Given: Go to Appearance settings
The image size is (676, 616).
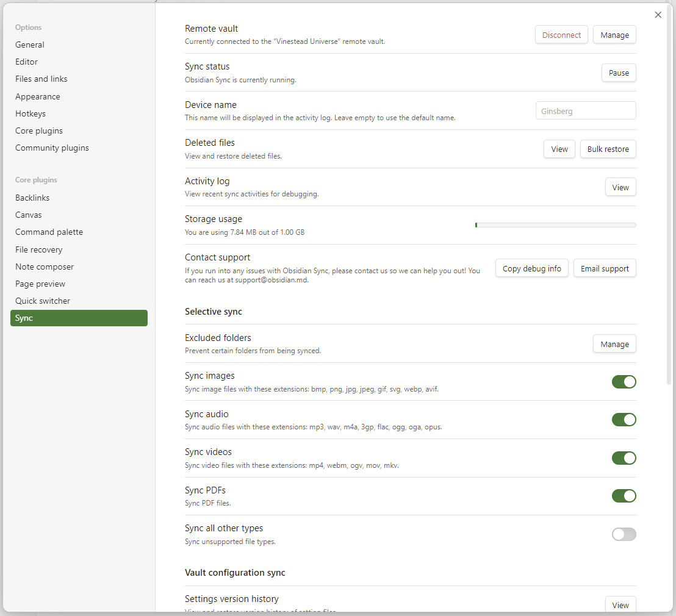Looking at the screenshot, I should tap(79, 96).
